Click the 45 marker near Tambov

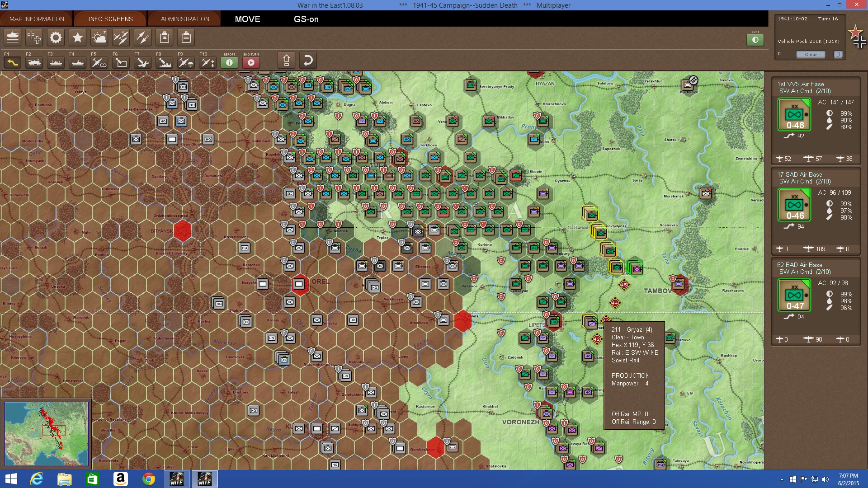pyautogui.click(x=624, y=285)
